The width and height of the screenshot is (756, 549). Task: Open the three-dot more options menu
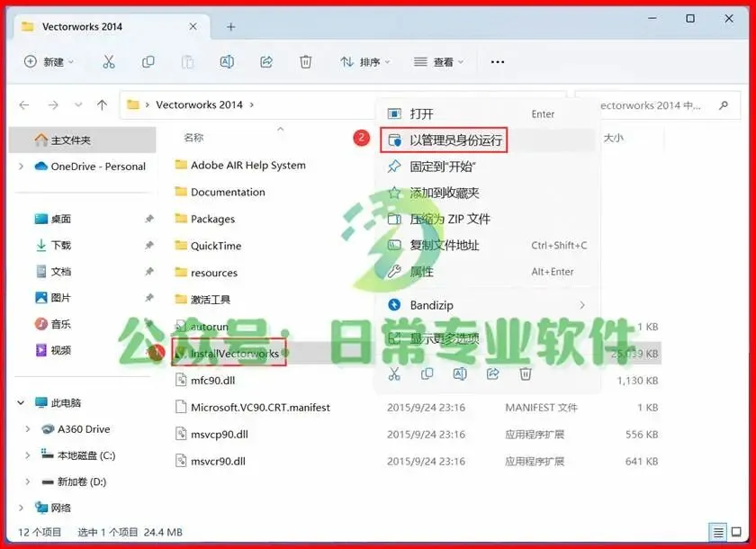(497, 62)
